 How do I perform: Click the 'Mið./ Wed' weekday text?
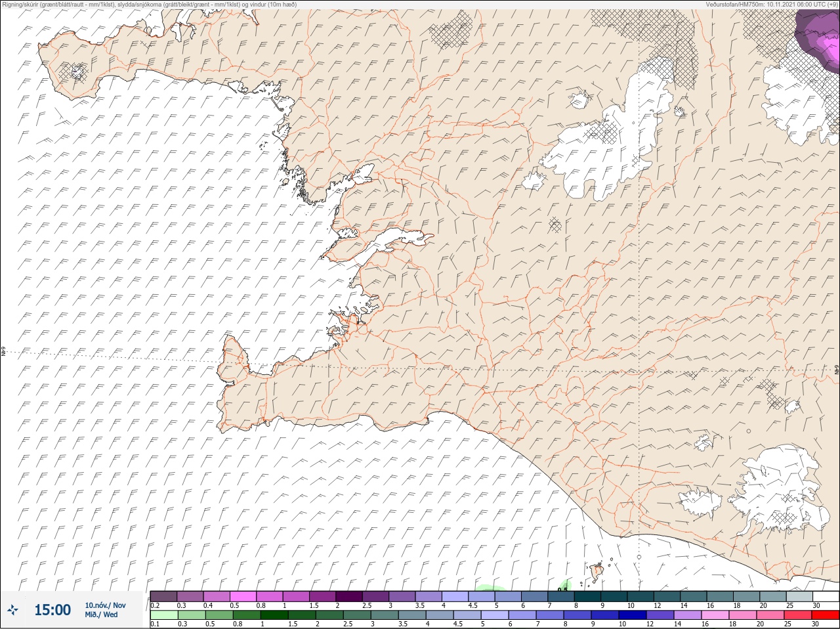(x=101, y=615)
